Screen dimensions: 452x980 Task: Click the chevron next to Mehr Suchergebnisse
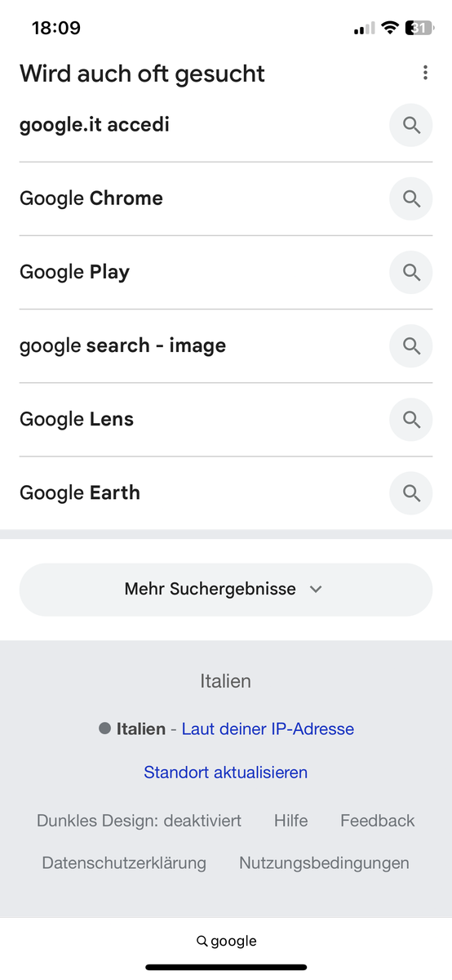pyautogui.click(x=317, y=589)
